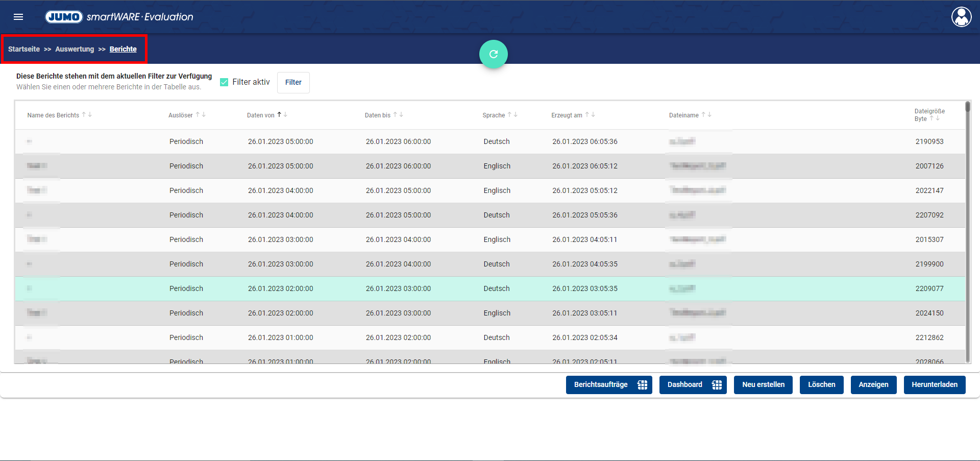Screen dimensions: 980x461
Task: Click Daten von 26.01.2023 04:00:00 in the 2207092-byte row
Action: pos(281,215)
